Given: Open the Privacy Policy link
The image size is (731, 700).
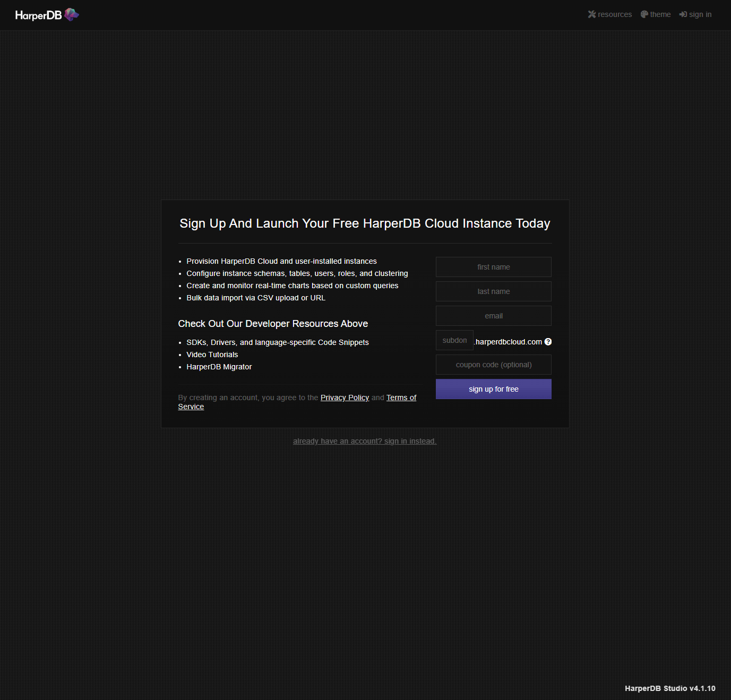Looking at the screenshot, I should coord(345,397).
